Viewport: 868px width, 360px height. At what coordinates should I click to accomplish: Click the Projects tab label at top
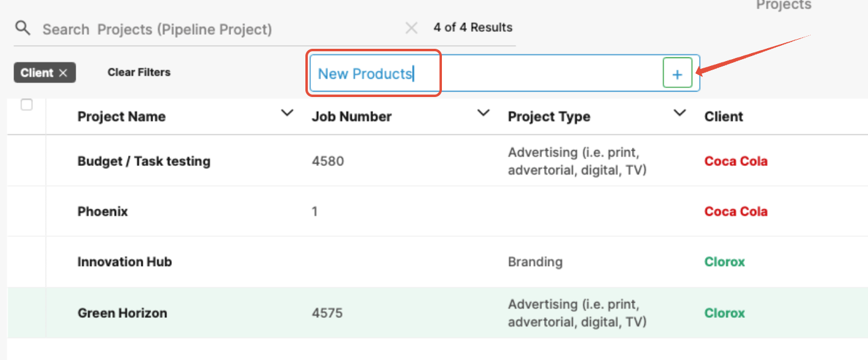784,5
